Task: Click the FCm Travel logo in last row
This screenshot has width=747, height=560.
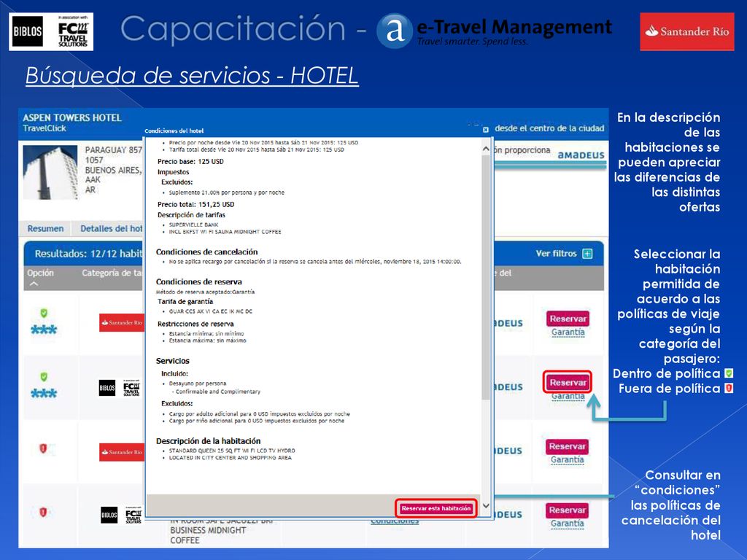Action: tap(133, 515)
